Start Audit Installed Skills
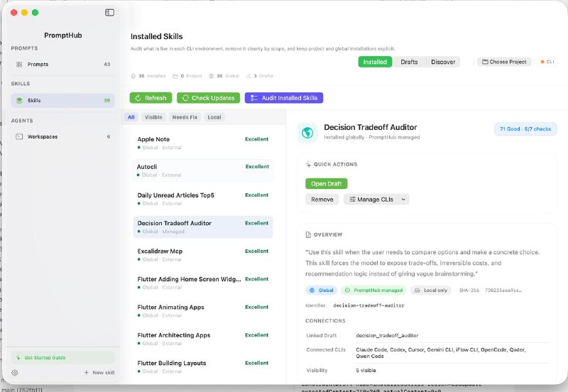The image size is (568, 392). click(x=284, y=98)
